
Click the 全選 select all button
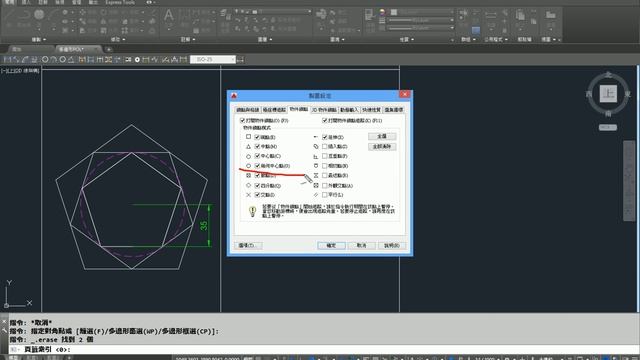pyautogui.click(x=382, y=136)
